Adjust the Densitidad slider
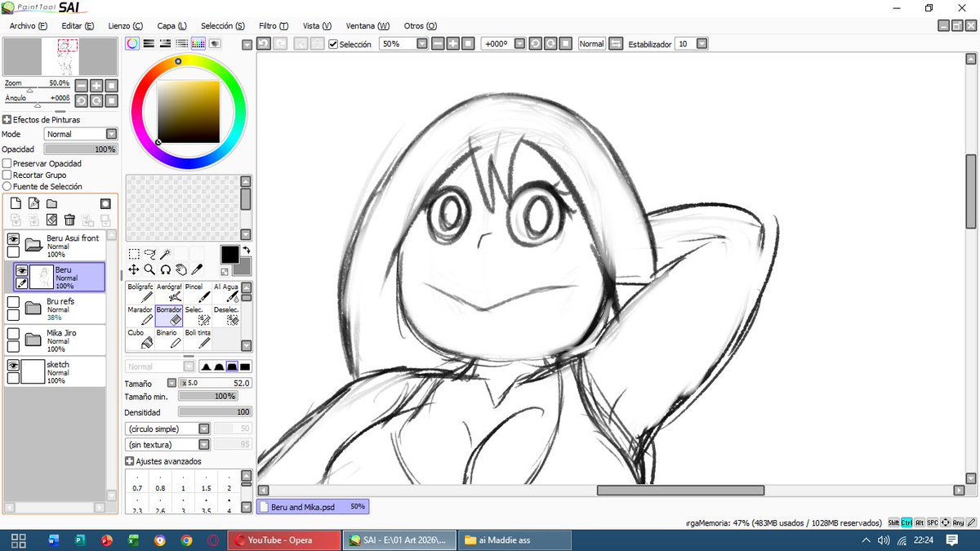Image resolution: width=980 pixels, height=551 pixels. (x=215, y=412)
